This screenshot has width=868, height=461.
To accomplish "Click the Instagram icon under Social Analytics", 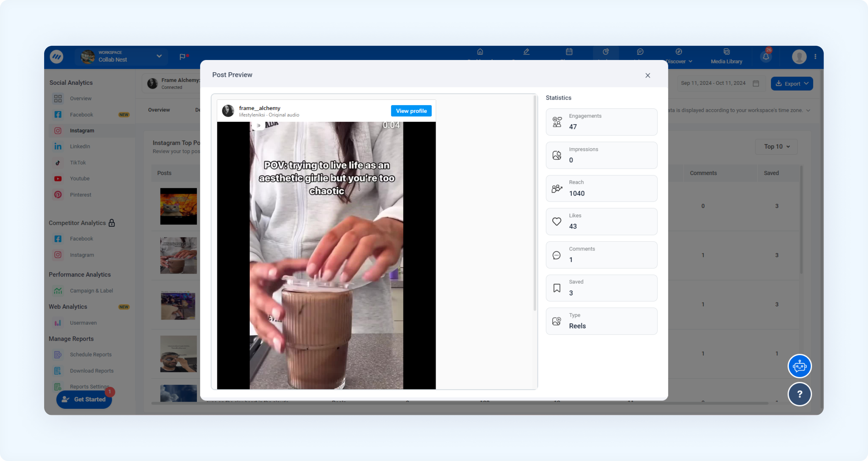I will pyautogui.click(x=58, y=131).
